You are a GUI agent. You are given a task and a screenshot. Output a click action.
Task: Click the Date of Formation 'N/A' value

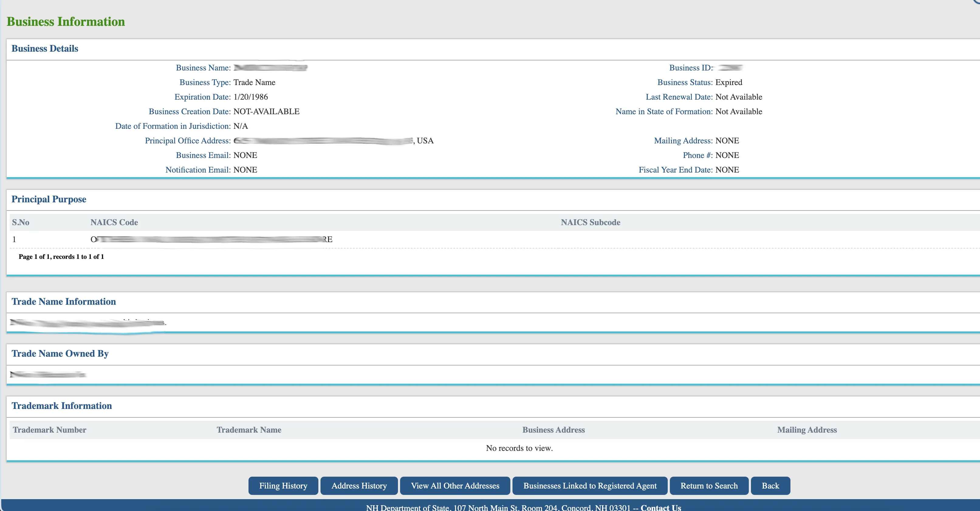coord(240,126)
